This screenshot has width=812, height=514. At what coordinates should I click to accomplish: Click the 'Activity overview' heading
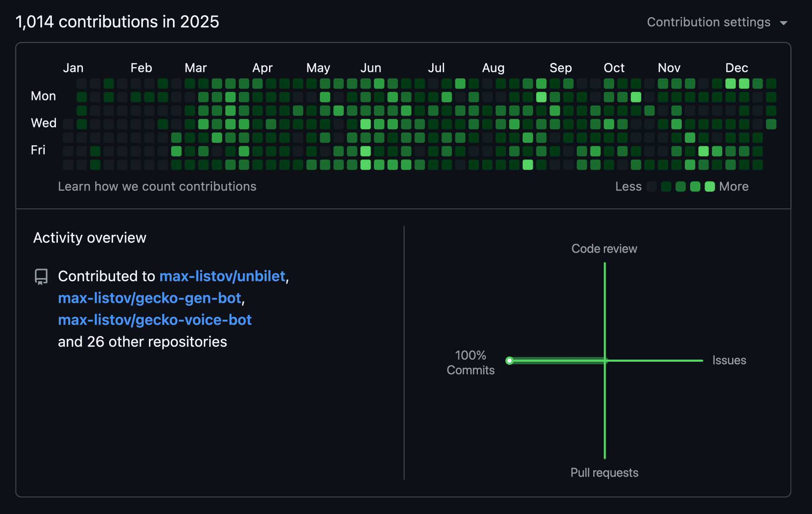pyautogui.click(x=90, y=237)
